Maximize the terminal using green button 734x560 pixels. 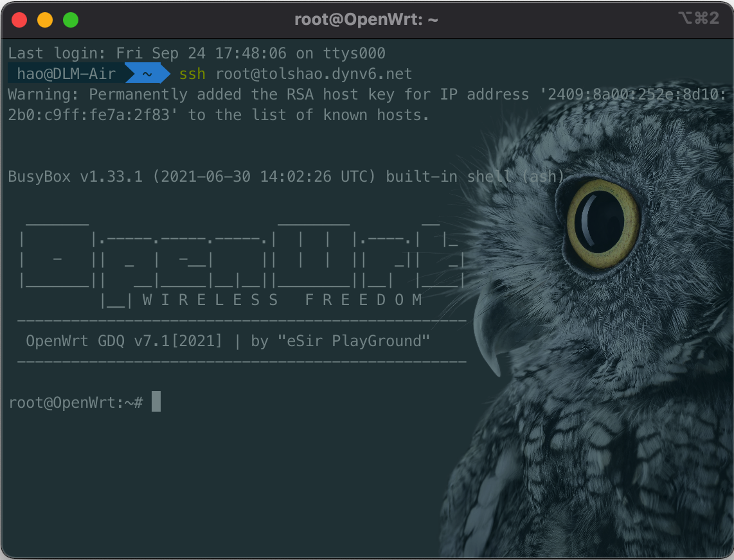[x=71, y=20]
